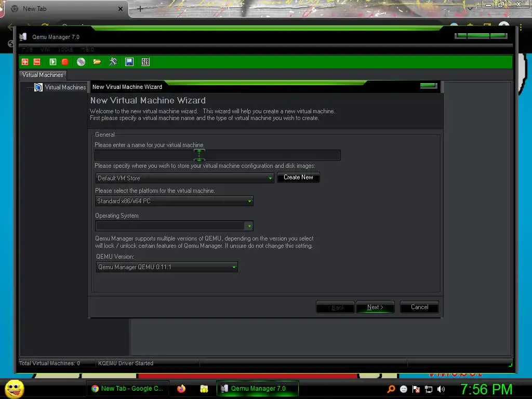Open the Operating System dropdown
532x399 pixels.
(174, 225)
